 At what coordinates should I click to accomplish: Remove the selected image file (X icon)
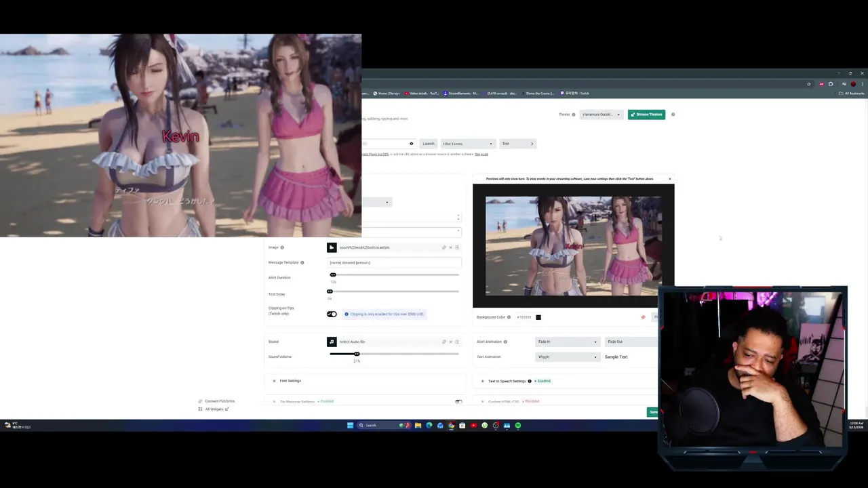pyautogui.click(x=450, y=247)
